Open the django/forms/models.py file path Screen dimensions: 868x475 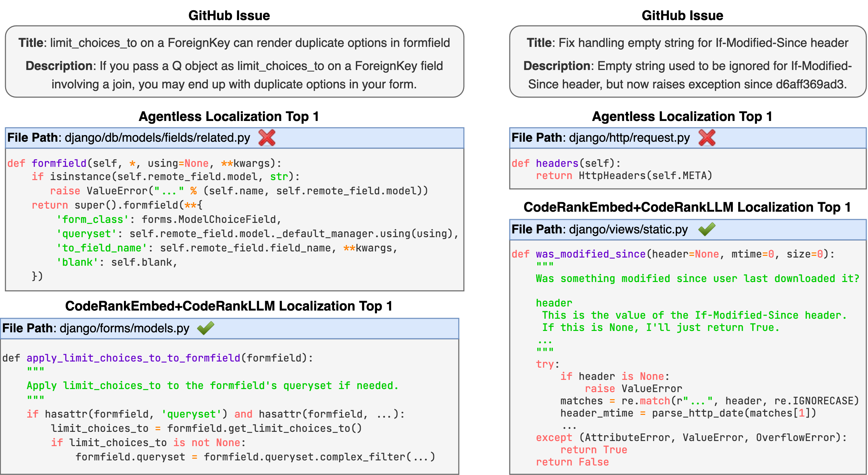[x=124, y=328]
